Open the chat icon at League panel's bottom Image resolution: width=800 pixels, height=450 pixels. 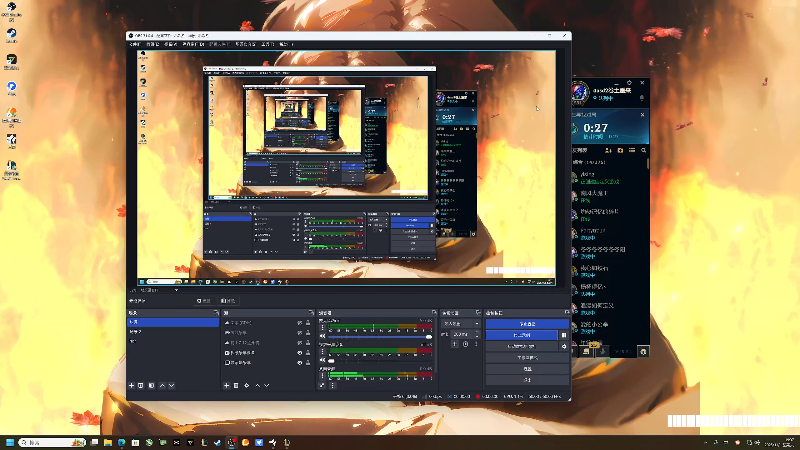pos(586,352)
